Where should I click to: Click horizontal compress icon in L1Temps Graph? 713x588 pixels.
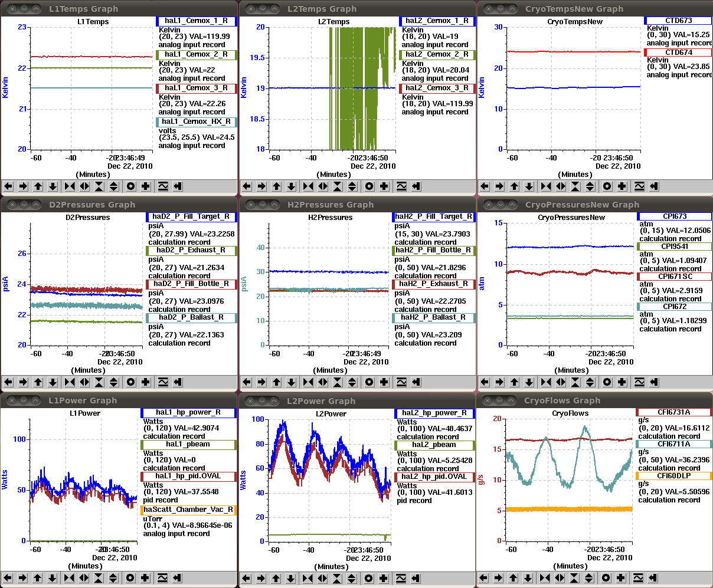70,186
